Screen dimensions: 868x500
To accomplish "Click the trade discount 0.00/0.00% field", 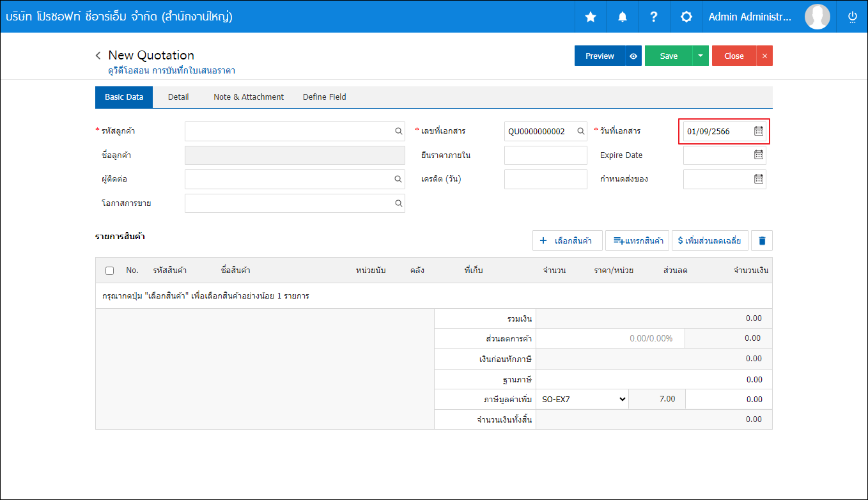I will 610,338.
